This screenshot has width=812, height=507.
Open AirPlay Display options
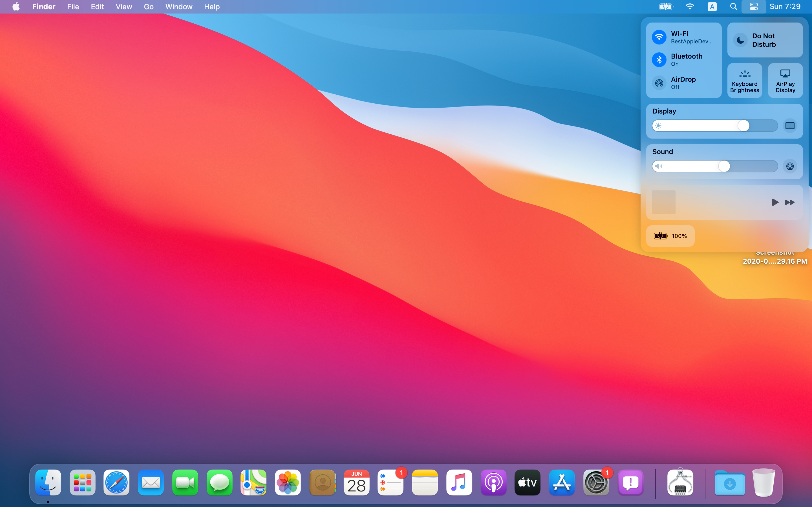tap(785, 81)
